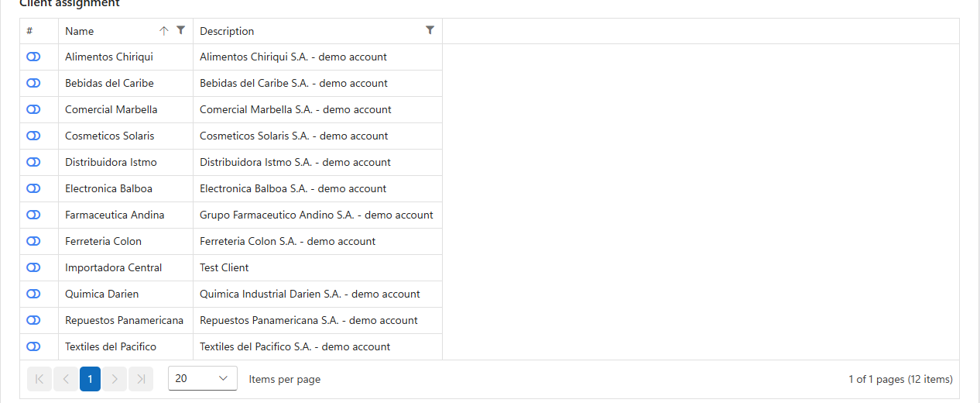
Task: Select Quimica Darien name cell
Action: (126, 294)
